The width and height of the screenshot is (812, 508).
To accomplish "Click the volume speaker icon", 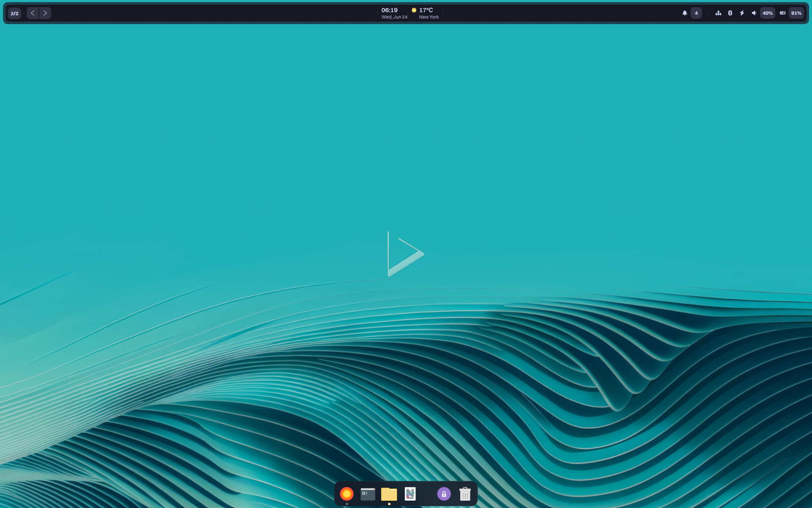I will (754, 13).
